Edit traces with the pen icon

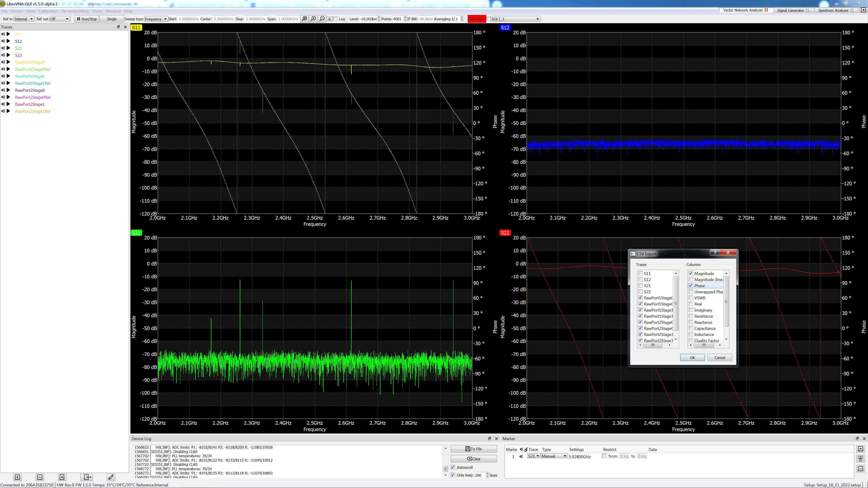coord(111,477)
